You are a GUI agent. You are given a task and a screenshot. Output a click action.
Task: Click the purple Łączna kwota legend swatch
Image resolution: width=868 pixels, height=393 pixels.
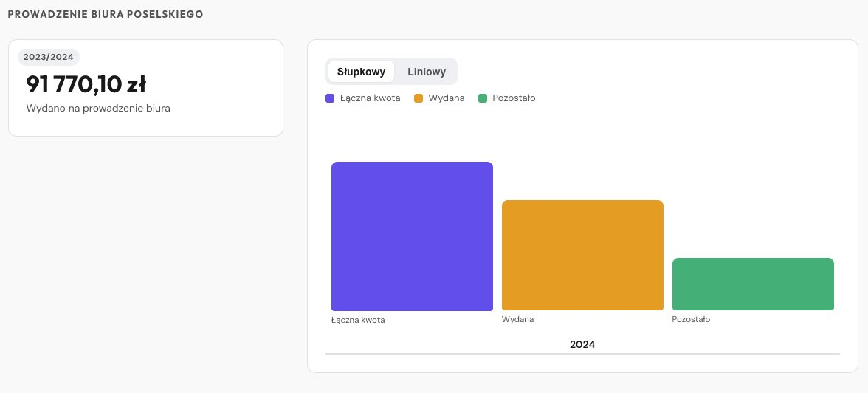tap(330, 98)
